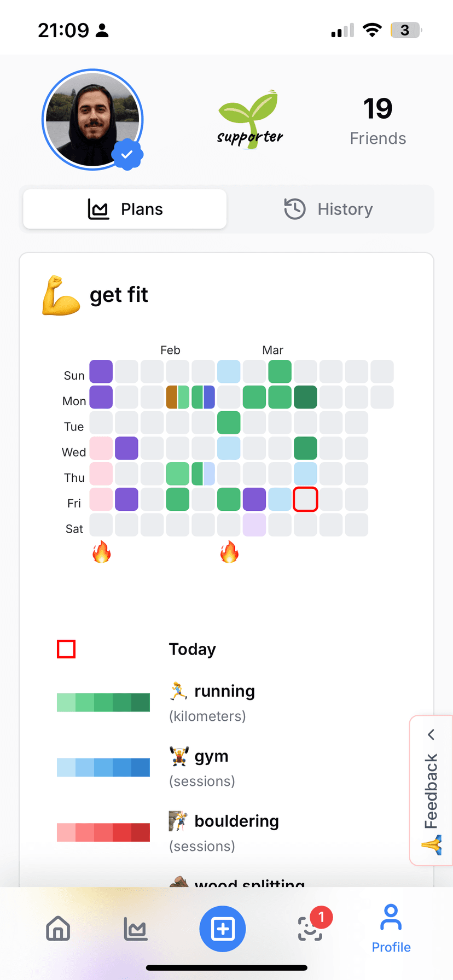Open the chart stats icon in bottom bar
Image resolution: width=453 pixels, height=980 pixels.
click(x=135, y=929)
